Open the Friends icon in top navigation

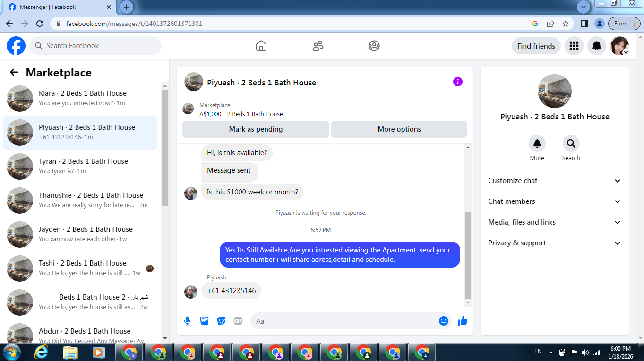[x=318, y=46]
